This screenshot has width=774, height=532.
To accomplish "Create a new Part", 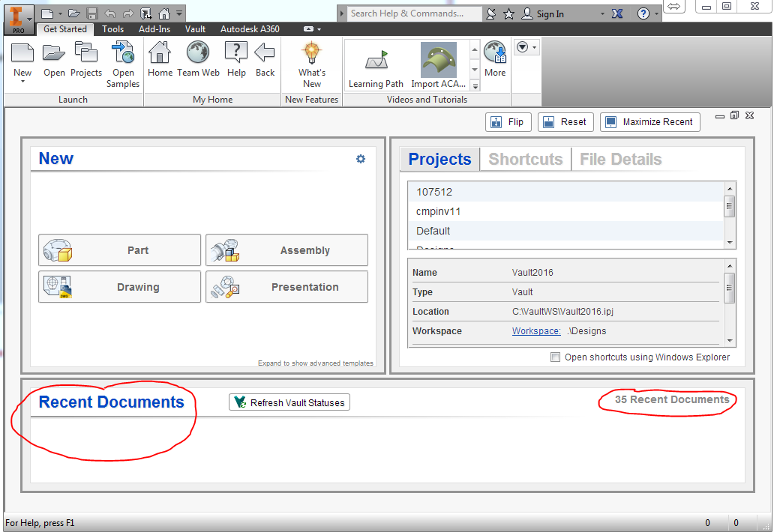I will [x=119, y=250].
